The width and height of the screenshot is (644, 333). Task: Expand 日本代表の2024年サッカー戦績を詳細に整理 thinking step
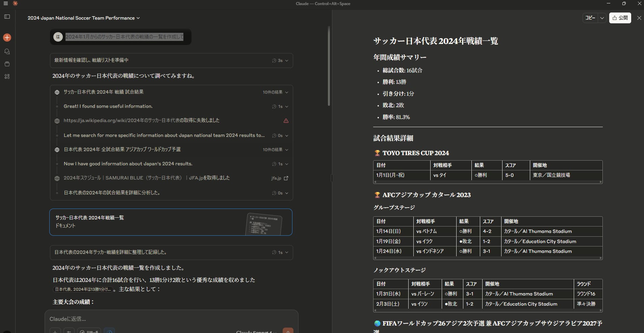click(171, 253)
